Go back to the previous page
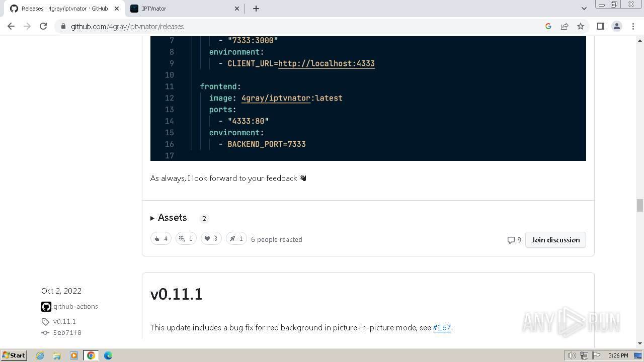Viewport: 644px width, 362px height. point(11,26)
